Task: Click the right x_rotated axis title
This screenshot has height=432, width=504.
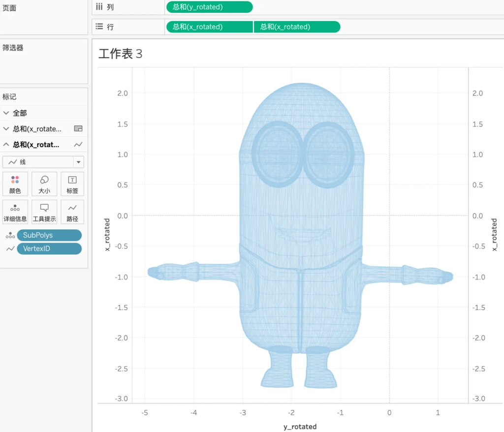Action: 494,235
